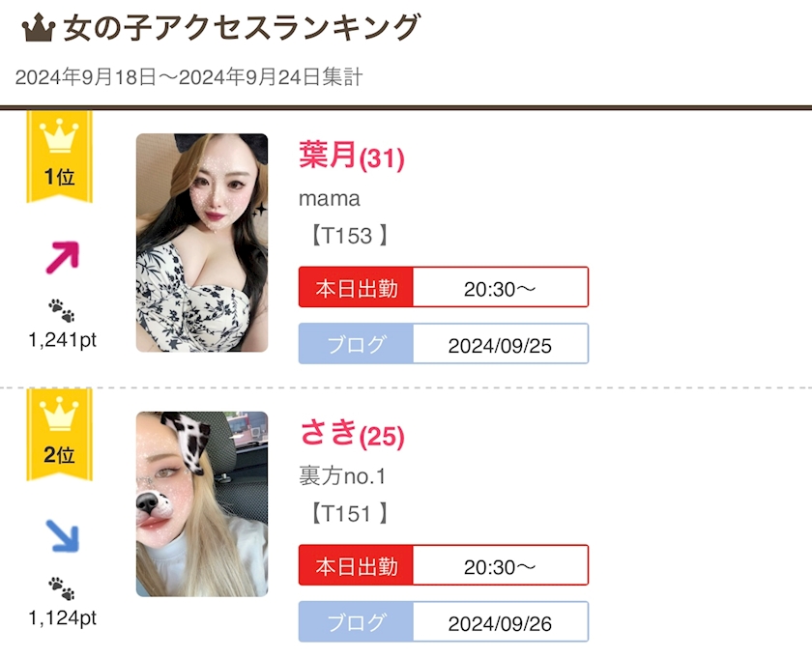
Task: Open さき's ブログ button
Action: click(356, 622)
